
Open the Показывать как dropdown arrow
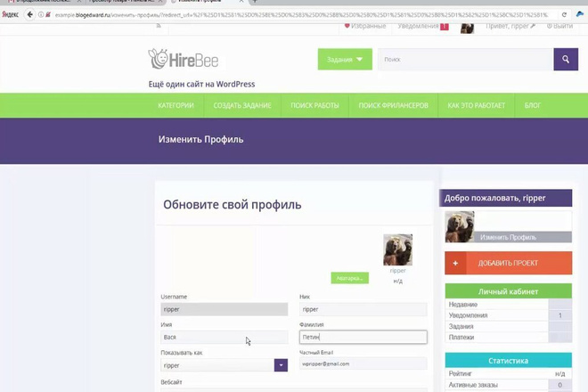pyautogui.click(x=281, y=365)
